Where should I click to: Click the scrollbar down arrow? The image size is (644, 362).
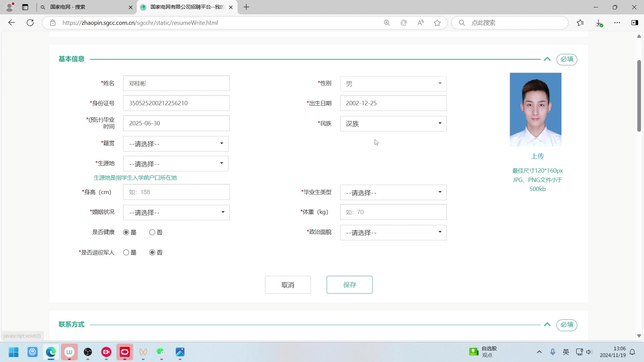(639, 336)
